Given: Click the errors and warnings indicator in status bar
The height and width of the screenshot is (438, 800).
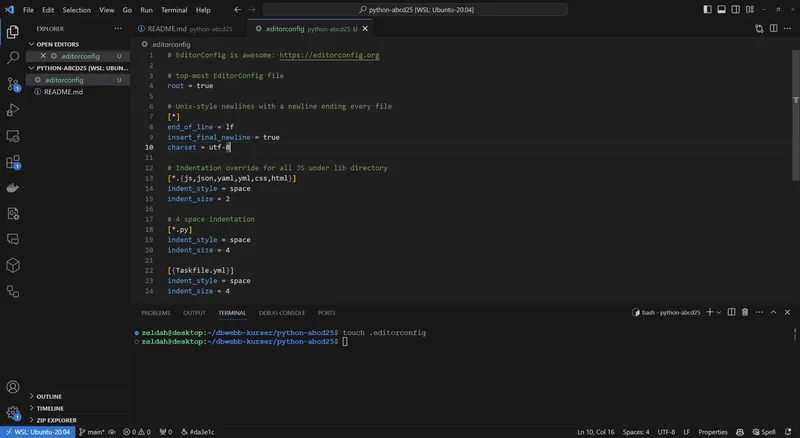Looking at the screenshot, I should coord(137,432).
